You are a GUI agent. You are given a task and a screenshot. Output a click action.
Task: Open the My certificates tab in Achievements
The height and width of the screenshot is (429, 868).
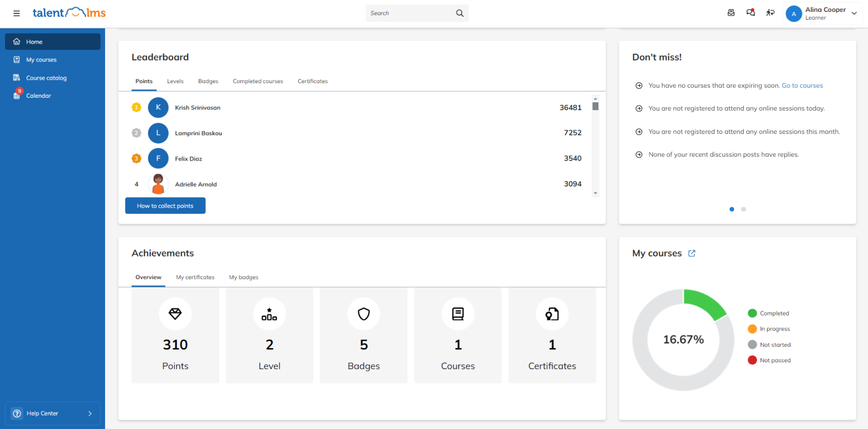click(x=195, y=277)
